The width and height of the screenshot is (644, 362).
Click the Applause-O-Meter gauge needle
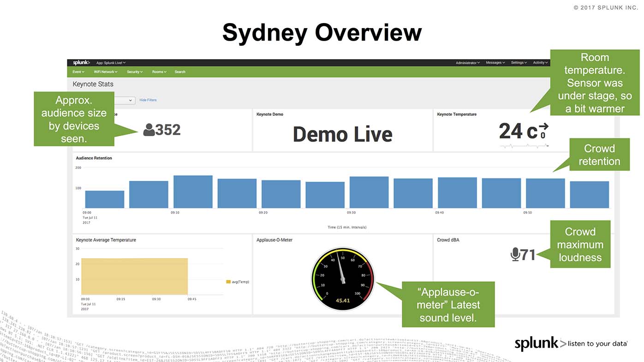coord(342,267)
